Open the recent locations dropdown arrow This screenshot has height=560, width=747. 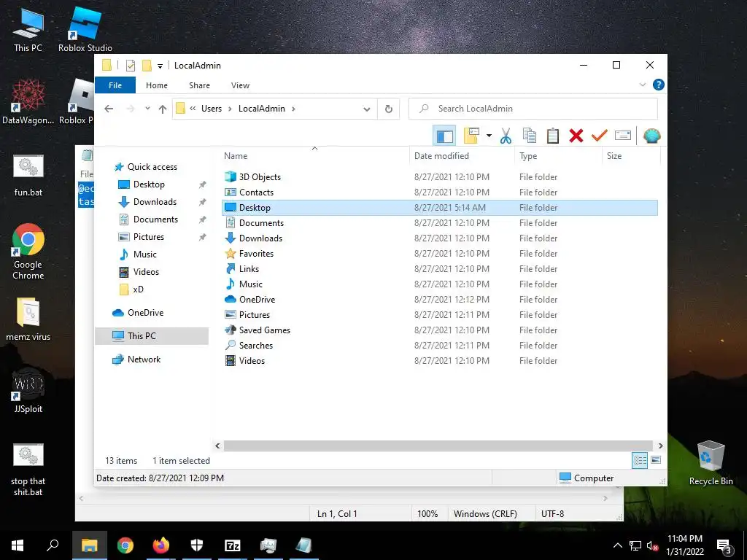147,109
